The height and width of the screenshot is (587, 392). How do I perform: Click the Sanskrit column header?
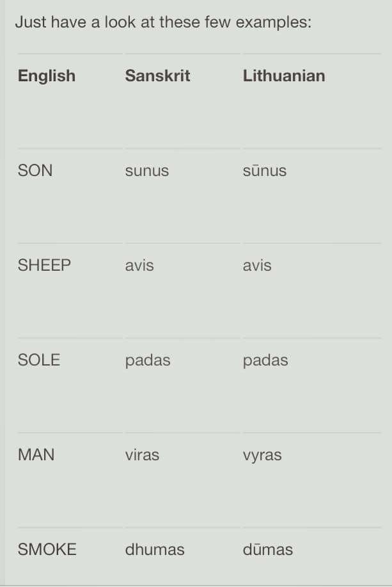157,76
